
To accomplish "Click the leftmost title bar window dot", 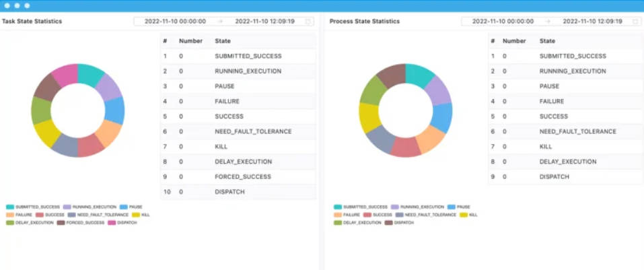I will (x=7, y=6).
